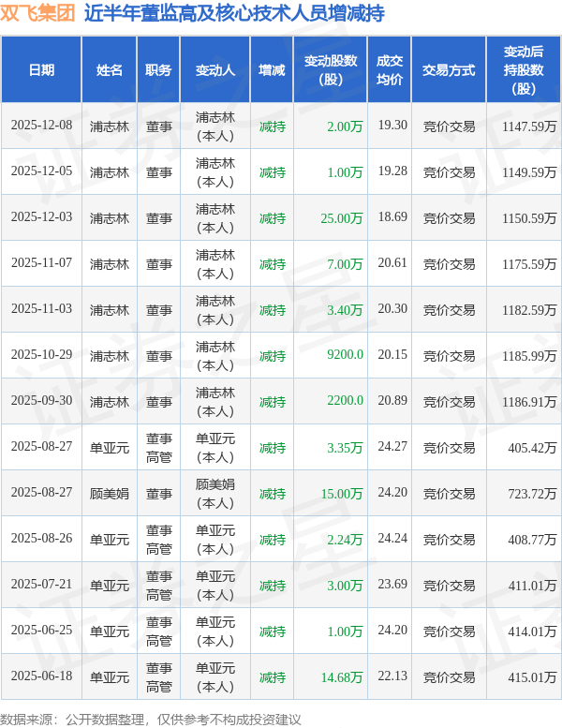The width and height of the screenshot is (562, 728).
Task: Click 减持 in the 2025-12-08 row
Action: click(x=273, y=126)
